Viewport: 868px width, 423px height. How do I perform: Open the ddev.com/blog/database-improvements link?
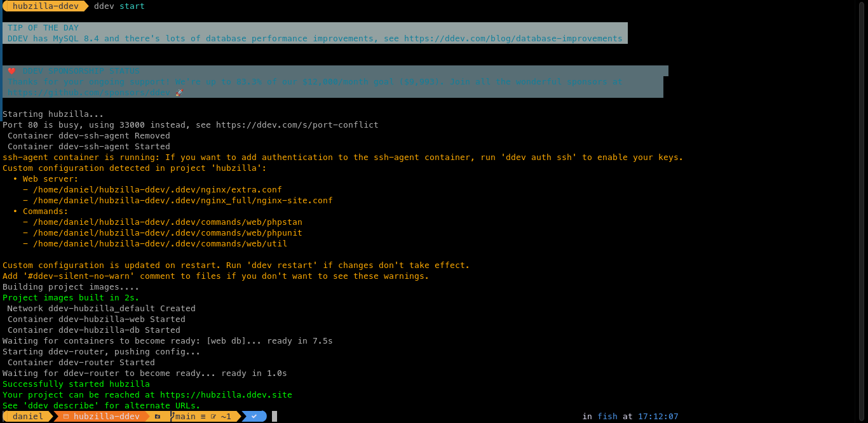click(x=513, y=39)
